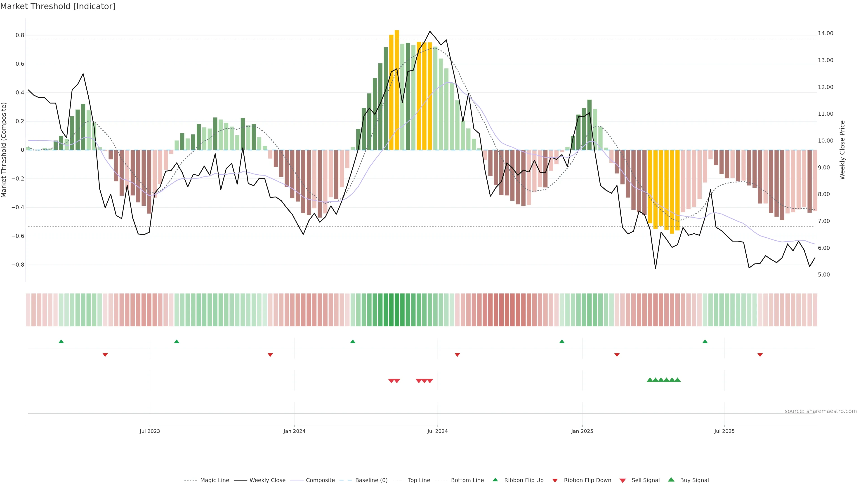Click the source: sharemaestro.com text
Screen dimensions: 868x488
(x=821, y=411)
